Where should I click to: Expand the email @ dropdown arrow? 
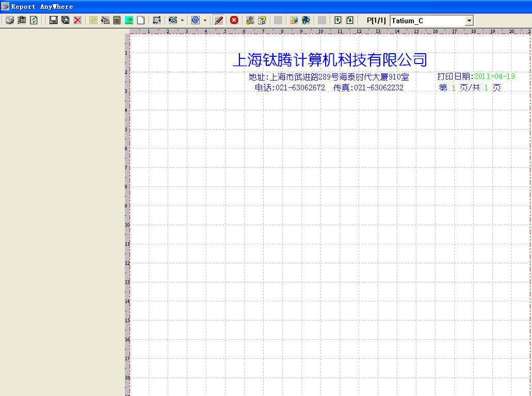[205, 21]
